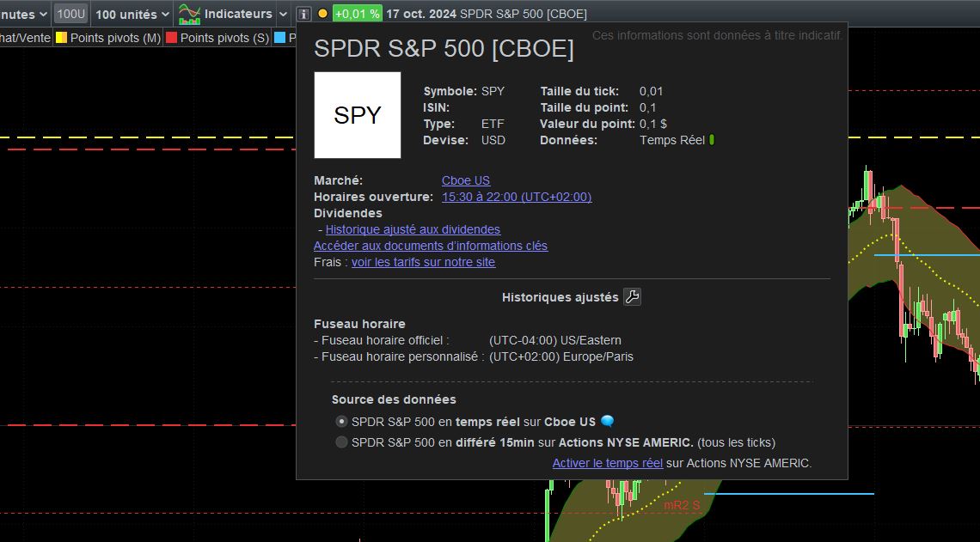The width and height of the screenshot is (980, 542).
Task: Click the yellow Points pivots (M) color swatch
Action: click(61, 38)
